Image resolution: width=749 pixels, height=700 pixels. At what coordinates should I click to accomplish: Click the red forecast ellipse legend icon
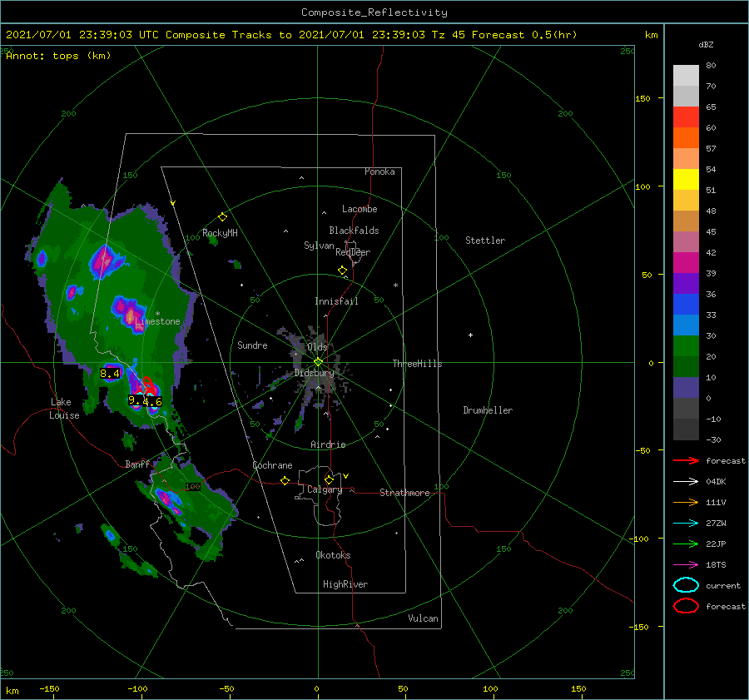click(x=686, y=606)
